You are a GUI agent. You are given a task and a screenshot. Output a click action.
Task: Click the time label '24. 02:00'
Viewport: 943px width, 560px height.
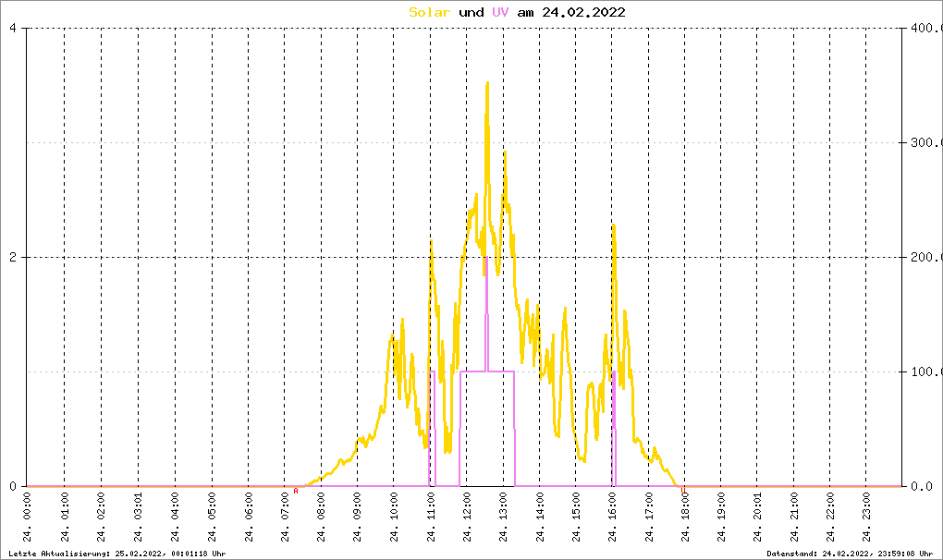[101, 517]
